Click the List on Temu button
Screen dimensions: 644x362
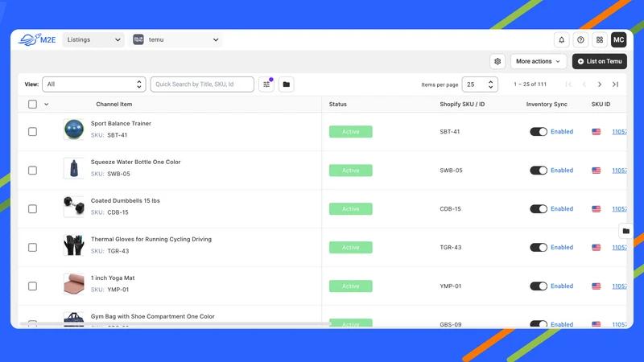click(600, 61)
